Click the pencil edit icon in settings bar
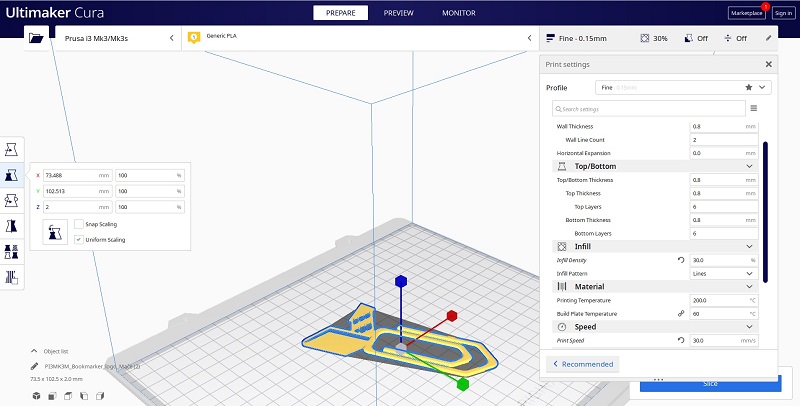 pyautogui.click(x=768, y=38)
